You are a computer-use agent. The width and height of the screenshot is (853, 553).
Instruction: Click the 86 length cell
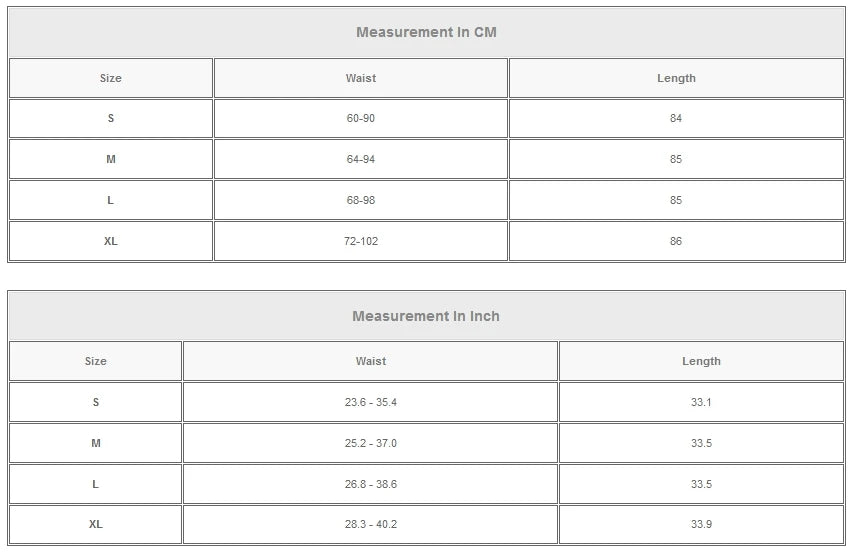point(676,241)
